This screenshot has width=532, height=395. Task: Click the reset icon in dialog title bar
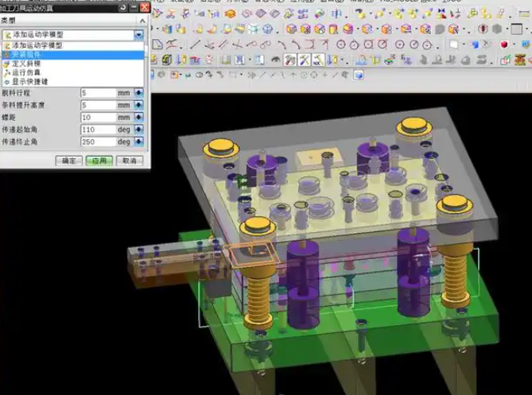(122, 6)
